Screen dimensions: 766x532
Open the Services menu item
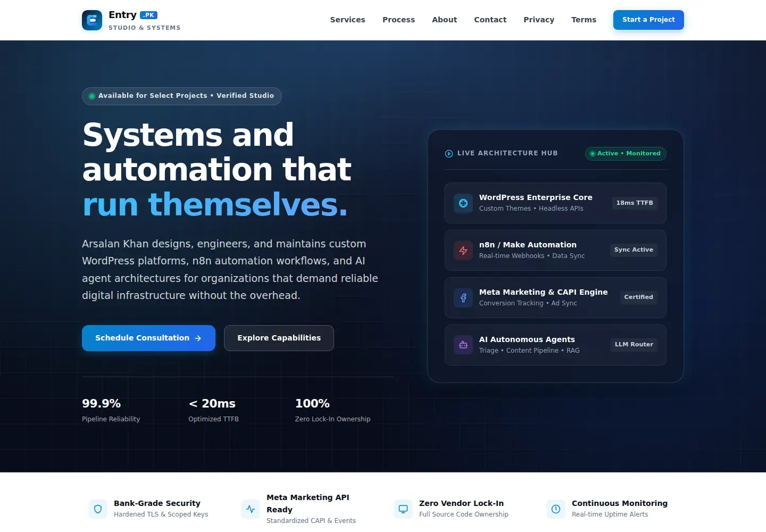[347, 20]
